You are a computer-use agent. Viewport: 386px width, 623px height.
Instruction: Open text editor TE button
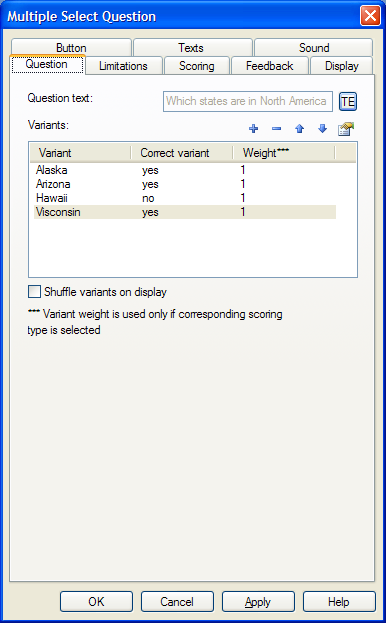(x=347, y=101)
